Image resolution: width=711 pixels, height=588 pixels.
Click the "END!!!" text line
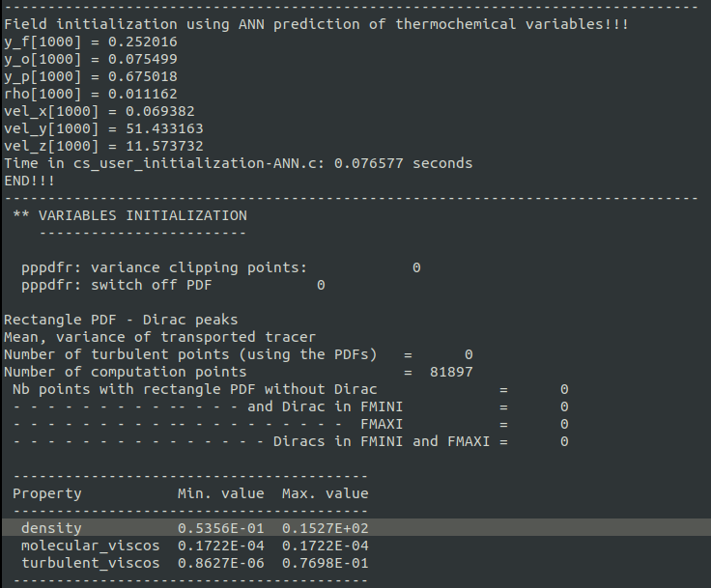pos(30,181)
